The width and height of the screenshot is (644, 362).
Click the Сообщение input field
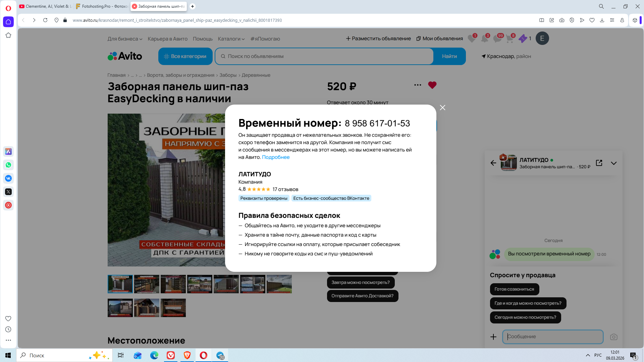coord(552,337)
